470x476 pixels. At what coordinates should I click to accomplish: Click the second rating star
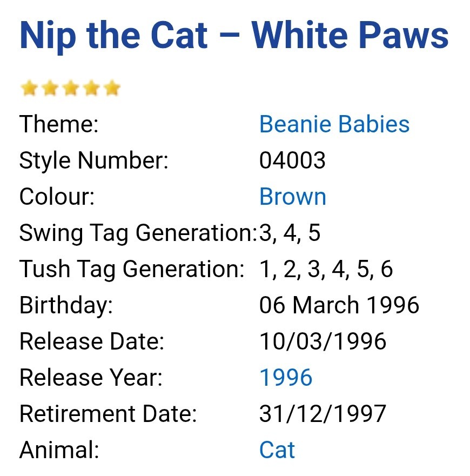(49, 88)
